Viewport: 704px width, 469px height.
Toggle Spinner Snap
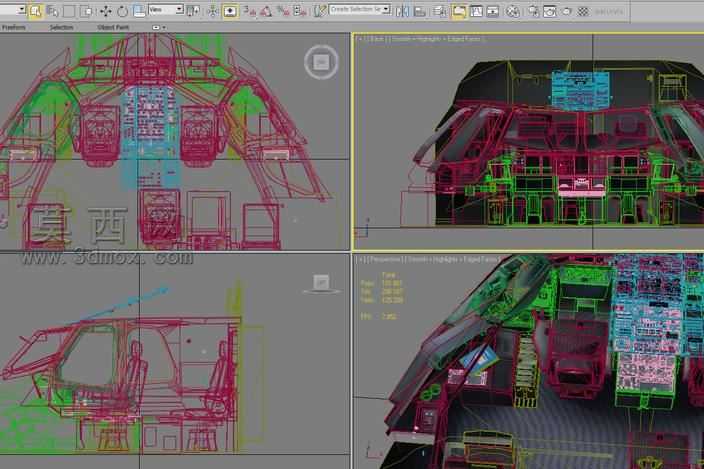pyautogui.click(x=299, y=11)
